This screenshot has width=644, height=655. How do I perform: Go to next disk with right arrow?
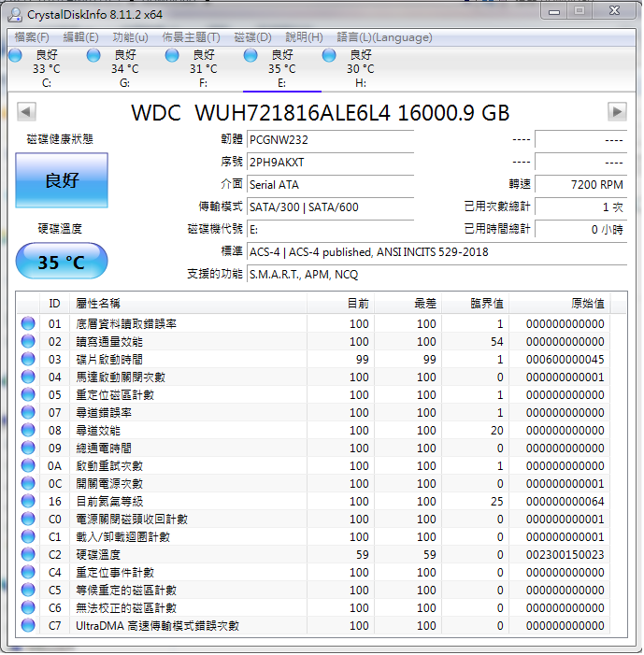[617, 111]
